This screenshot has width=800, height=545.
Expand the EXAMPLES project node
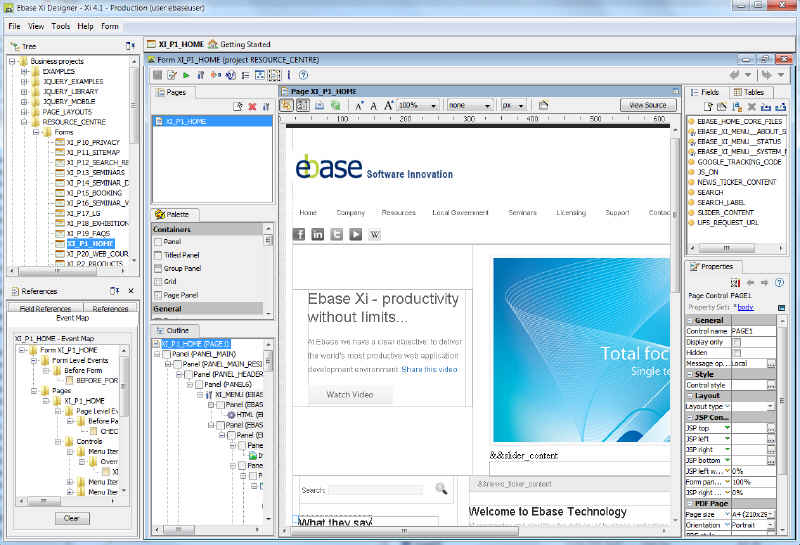tap(24, 71)
